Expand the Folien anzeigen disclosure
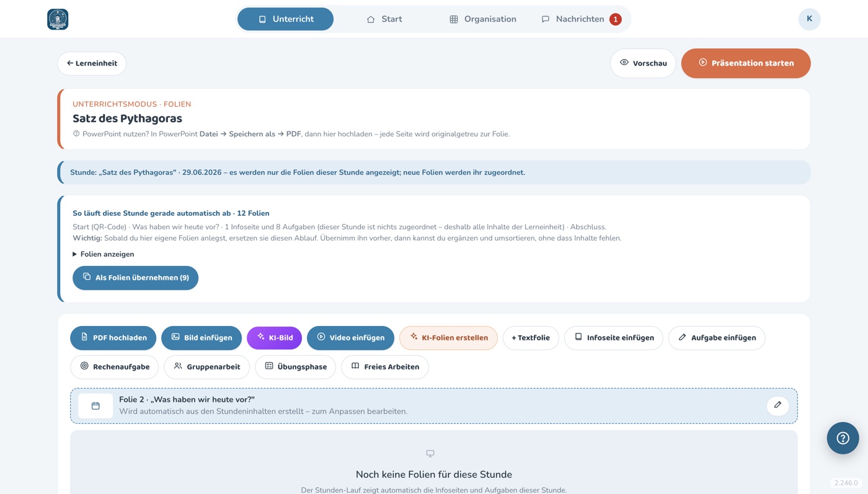This screenshot has width=868, height=494. coord(103,254)
